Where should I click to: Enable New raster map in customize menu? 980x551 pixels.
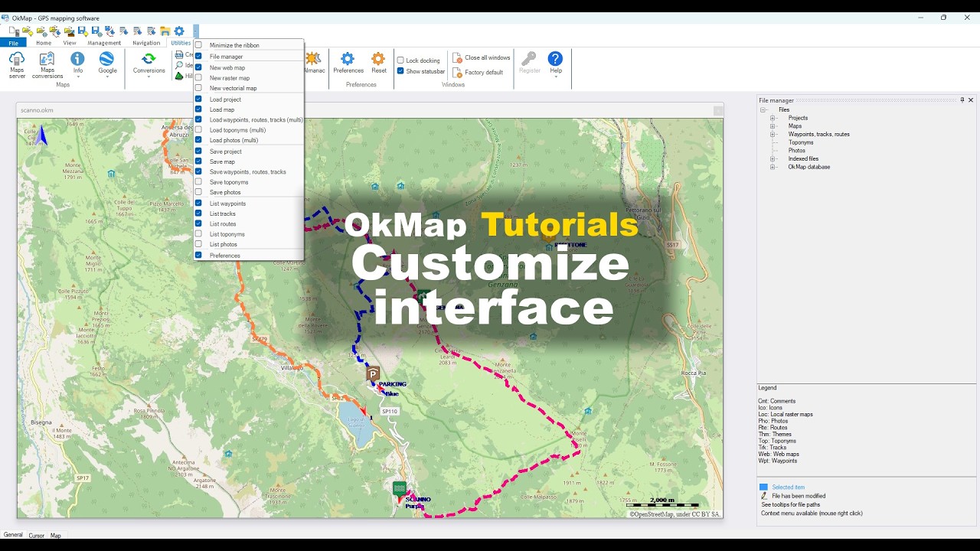[x=198, y=78]
